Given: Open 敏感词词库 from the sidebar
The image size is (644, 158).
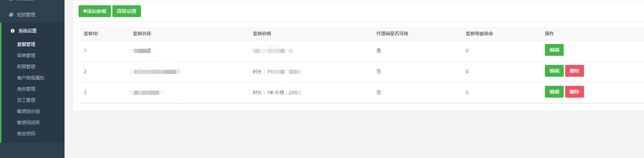Looking at the screenshot, I should [29, 122].
